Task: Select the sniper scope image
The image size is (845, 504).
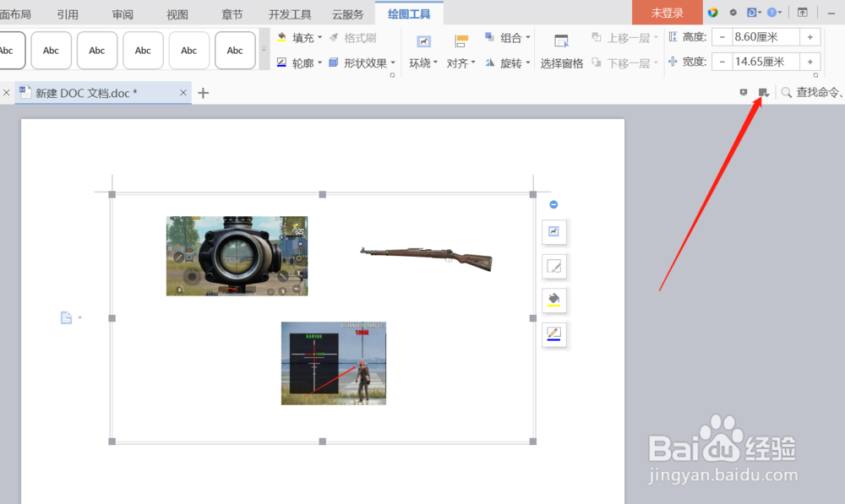Action: coord(237,256)
